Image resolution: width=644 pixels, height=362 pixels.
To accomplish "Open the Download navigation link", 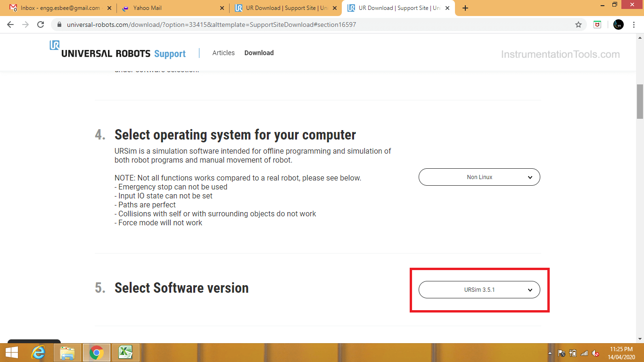I will (259, 53).
